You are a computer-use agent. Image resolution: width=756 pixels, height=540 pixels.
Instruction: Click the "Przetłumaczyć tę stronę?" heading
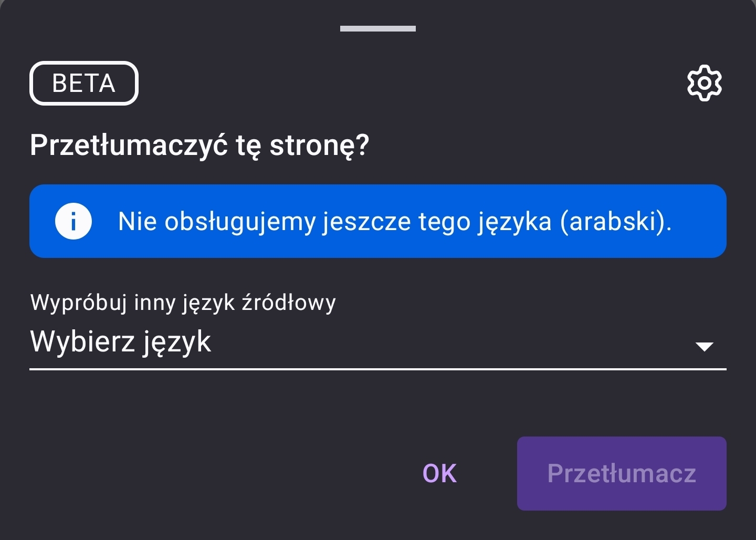point(199,145)
